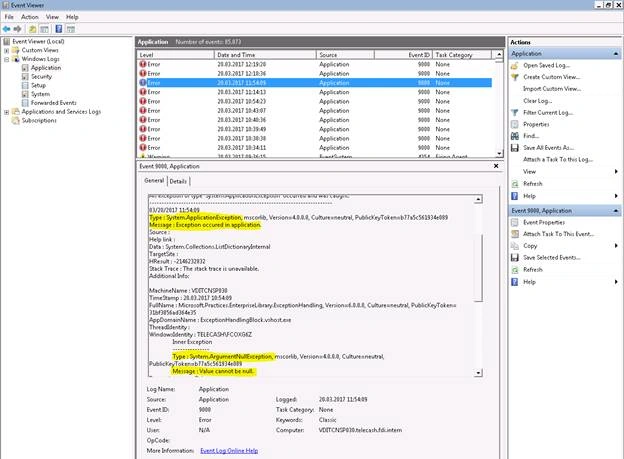Image resolution: width=624 pixels, height=459 pixels.
Task: Switch to the Details tab
Action: click(x=178, y=181)
